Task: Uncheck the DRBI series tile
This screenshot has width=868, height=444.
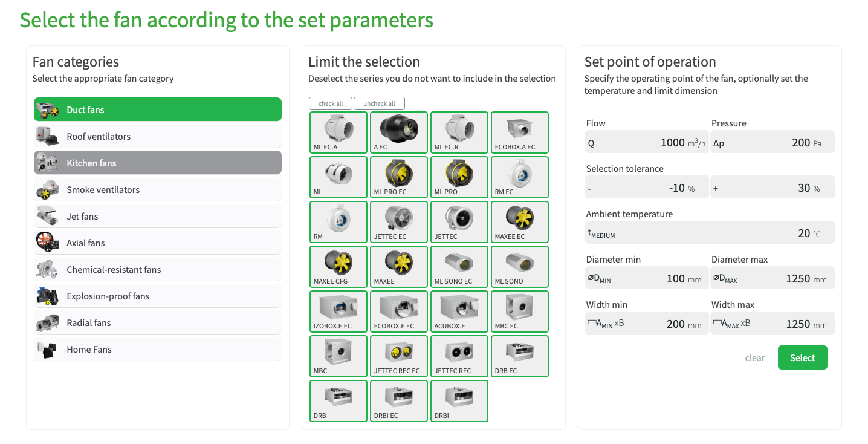Action: point(459,401)
